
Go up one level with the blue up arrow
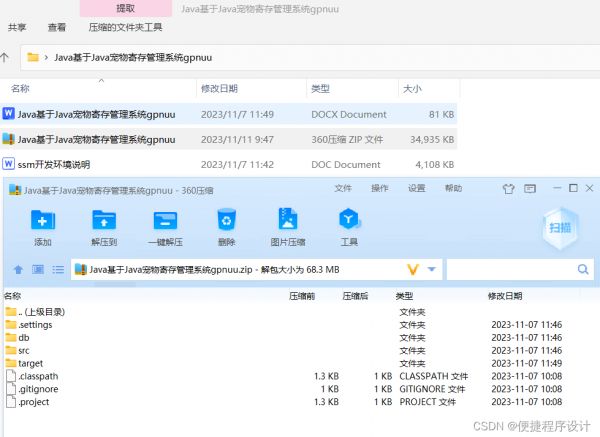coord(18,270)
